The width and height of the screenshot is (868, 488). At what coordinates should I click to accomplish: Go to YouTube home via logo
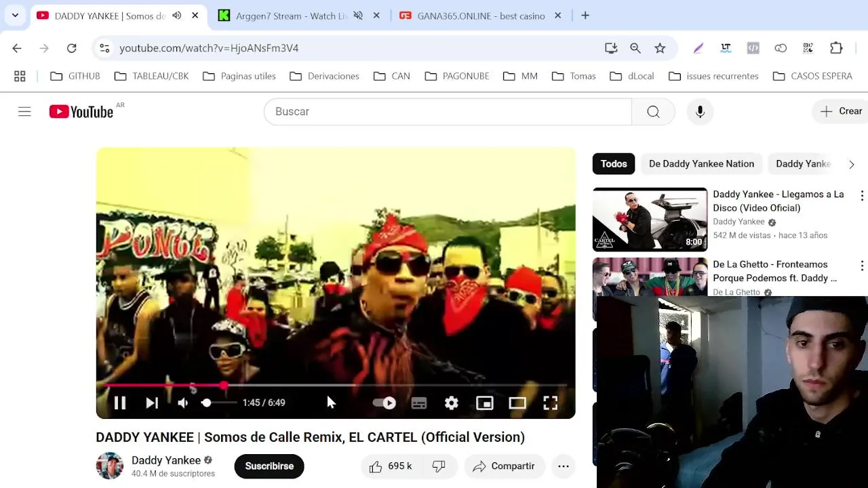point(81,112)
